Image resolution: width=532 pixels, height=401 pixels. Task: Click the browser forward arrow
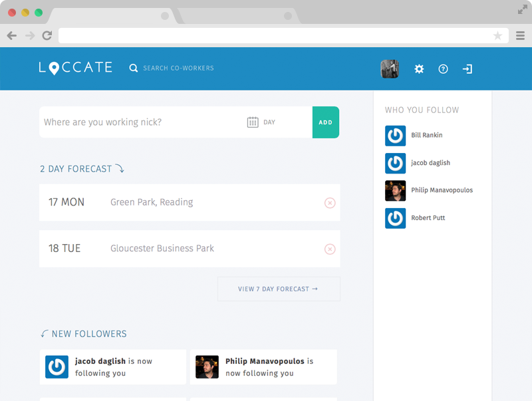pyautogui.click(x=30, y=36)
